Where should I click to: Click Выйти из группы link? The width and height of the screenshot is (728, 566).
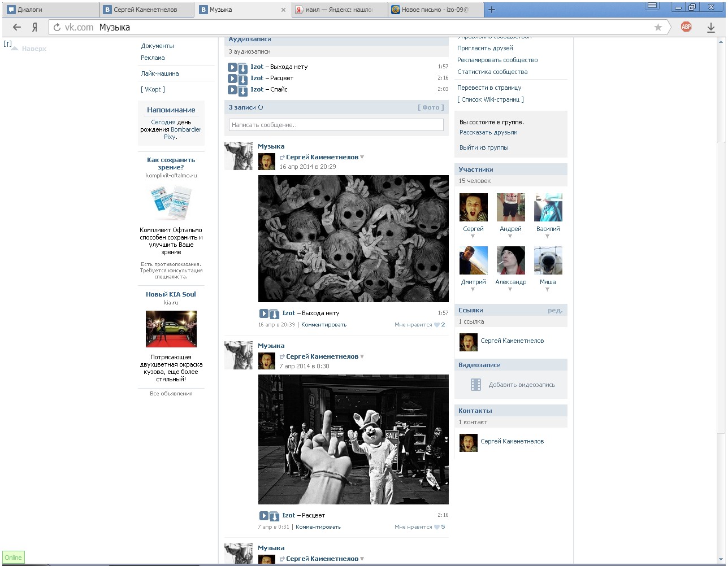click(484, 147)
